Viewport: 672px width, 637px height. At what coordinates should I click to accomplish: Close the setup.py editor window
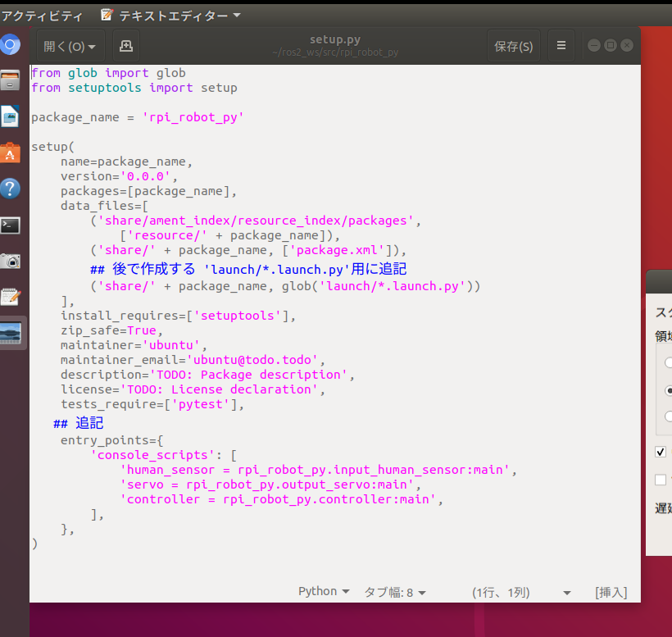pos(627,45)
